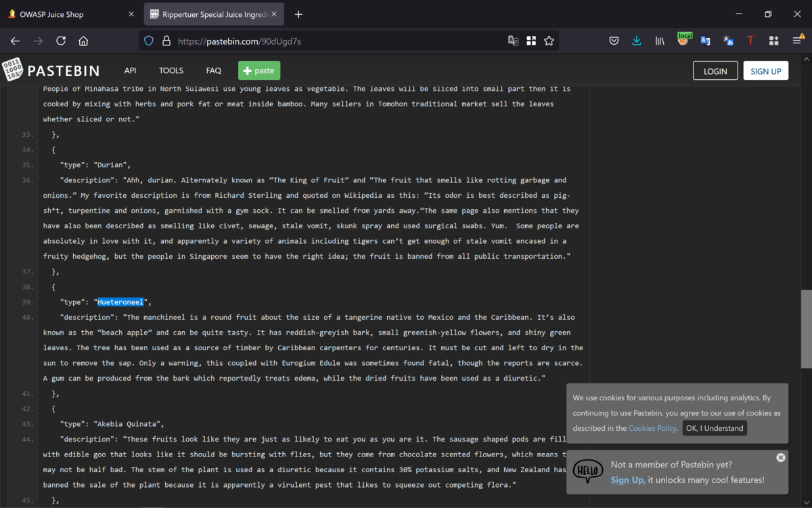
Task: Click line number 36
Action: click(x=27, y=180)
